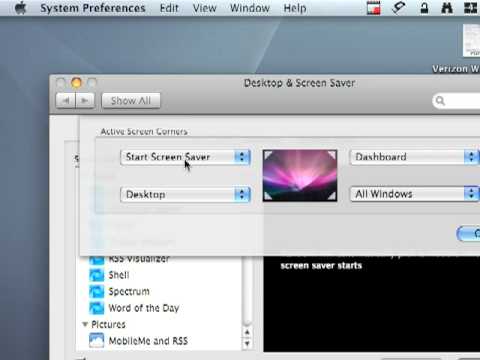Click the search field magnifier icon

[440, 100]
